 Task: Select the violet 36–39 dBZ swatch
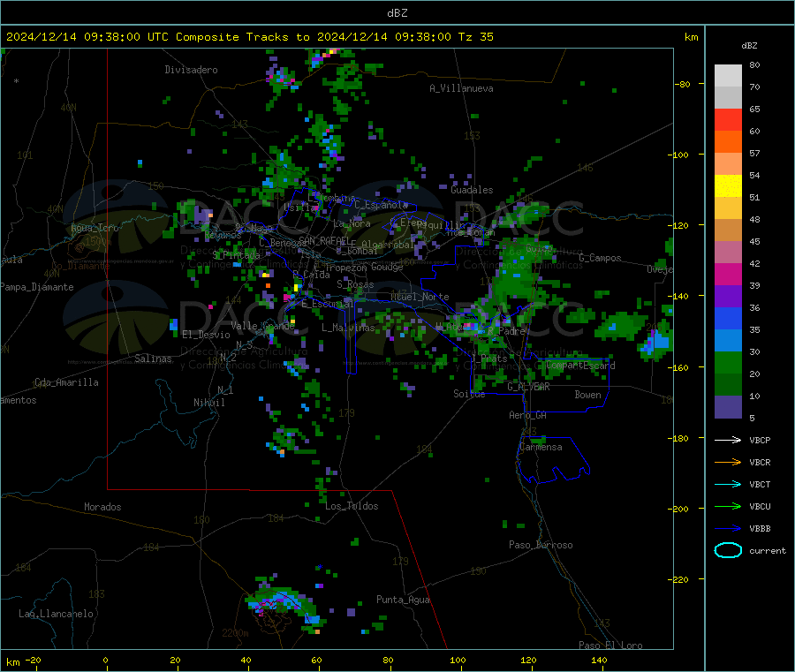coord(728,297)
